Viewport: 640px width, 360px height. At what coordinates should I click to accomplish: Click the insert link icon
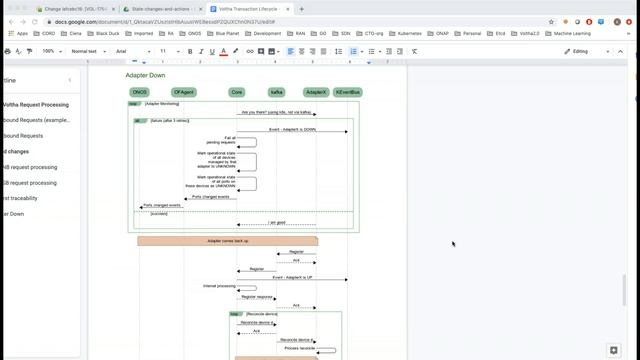tap(250, 51)
